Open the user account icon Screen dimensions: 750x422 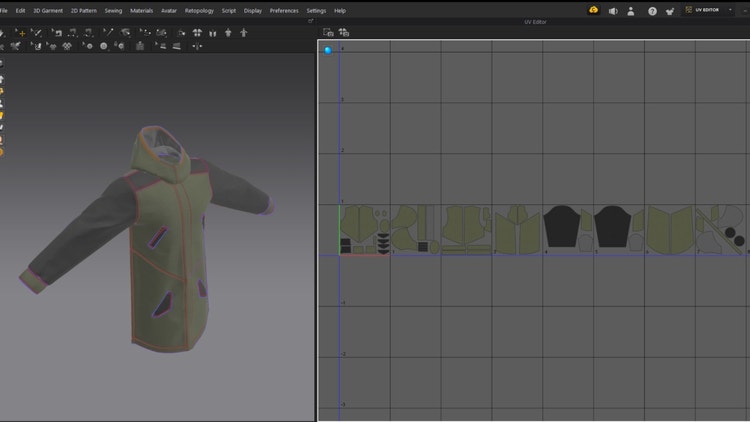pos(631,11)
